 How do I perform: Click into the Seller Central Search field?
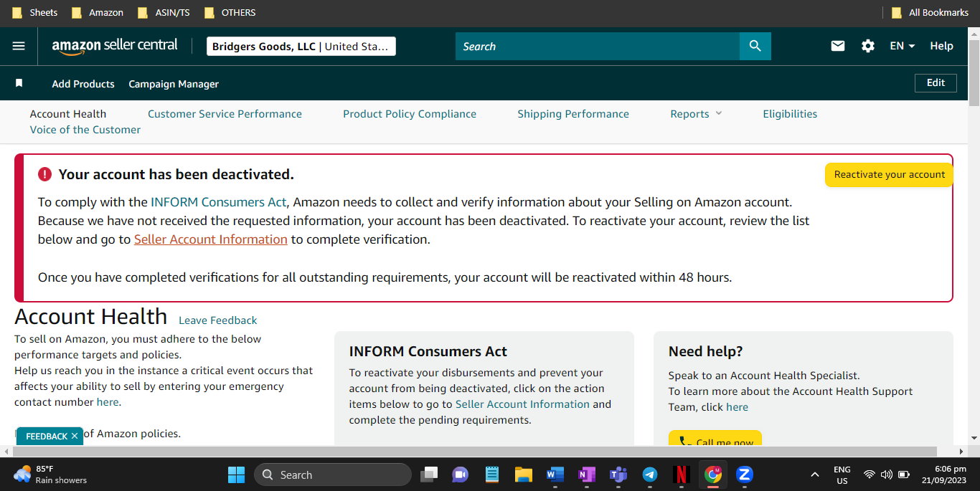coord(598,46)
